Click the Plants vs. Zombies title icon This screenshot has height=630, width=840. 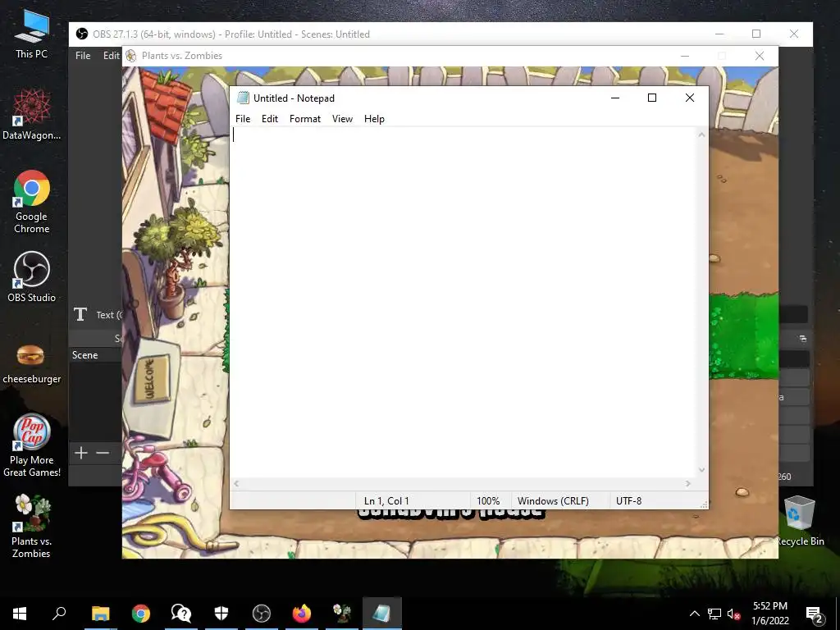pos(130,56)
